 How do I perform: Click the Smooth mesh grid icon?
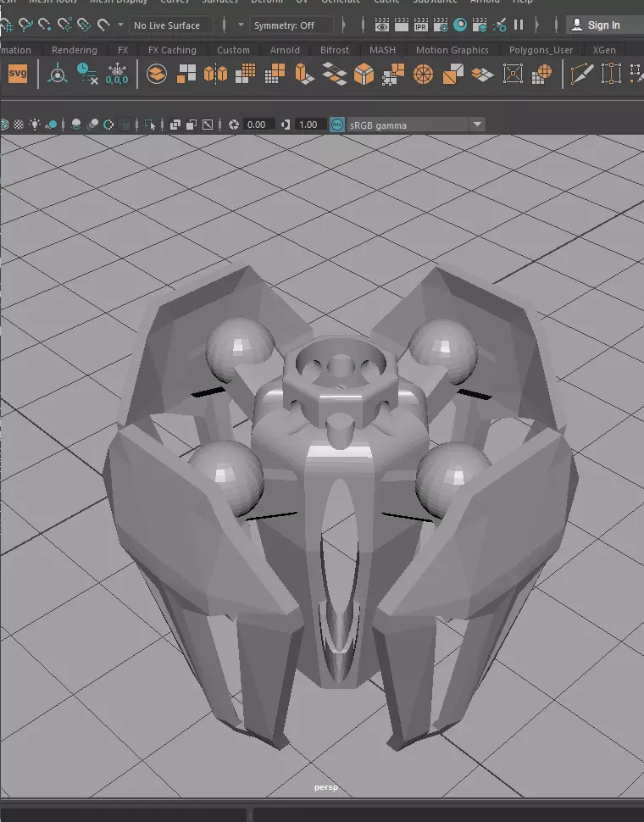click(245, 74)
